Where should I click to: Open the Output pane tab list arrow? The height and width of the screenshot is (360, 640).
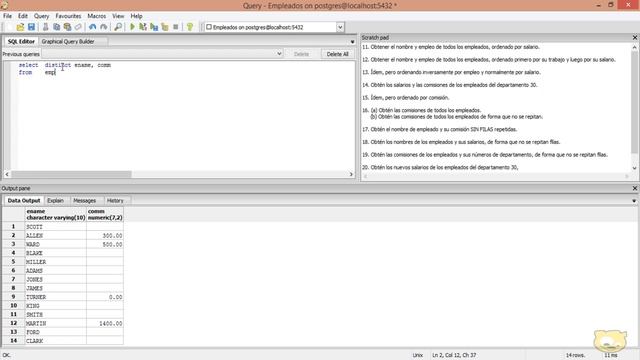coord(634,201)
